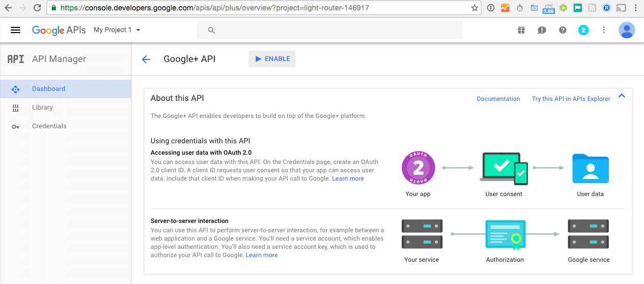
Task: Open the blue letter a extension
Action: click(607, 8)
